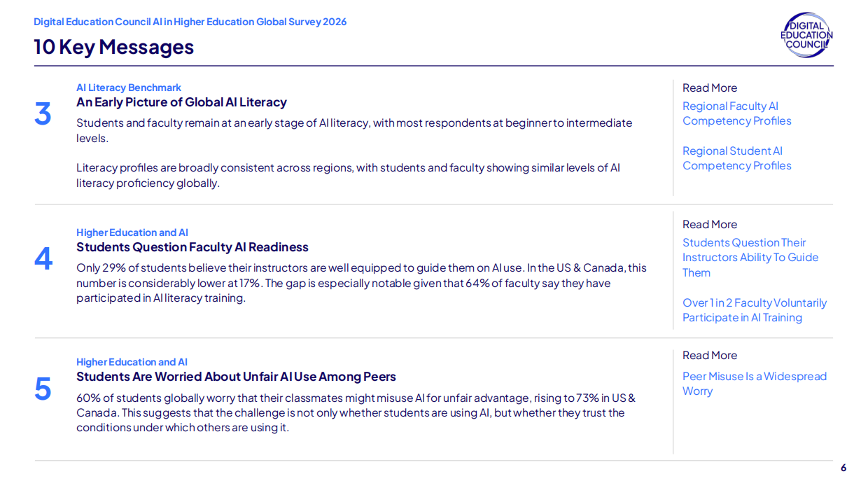Click the large number 4 marker
This screenshot has height=488, width=868.
click(x=43, y=259)
